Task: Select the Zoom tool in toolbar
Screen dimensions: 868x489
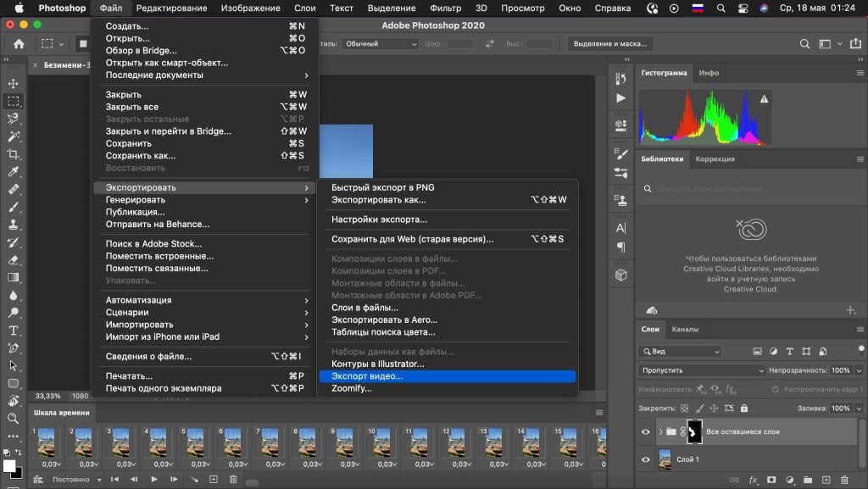Action: point(13,419)
